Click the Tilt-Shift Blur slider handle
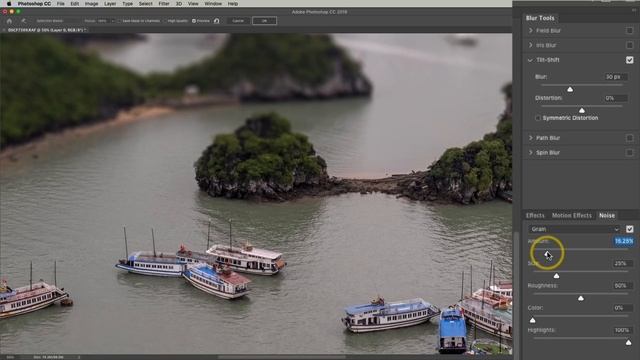This screenshot has width=640, height=360. click(570, 89)
